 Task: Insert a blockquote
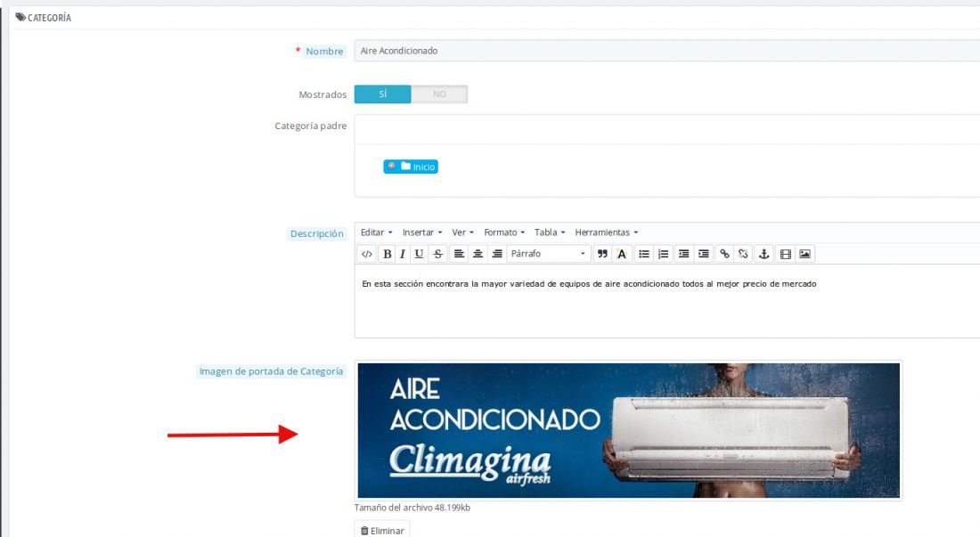[602, 254]
